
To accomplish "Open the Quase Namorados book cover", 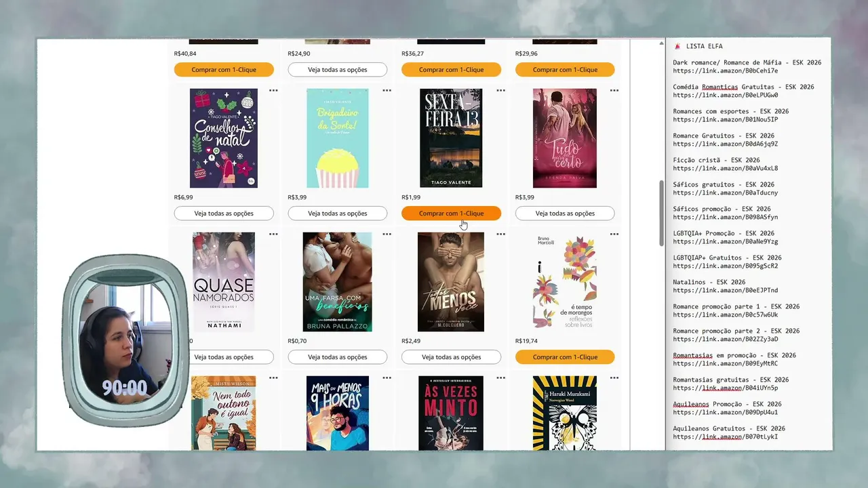I will 224,282.
